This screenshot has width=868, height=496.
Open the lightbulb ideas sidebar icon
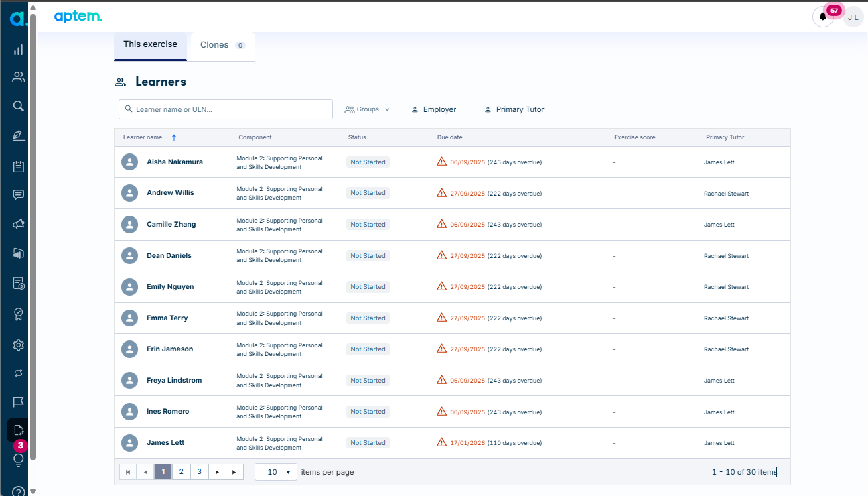(19, 460)
